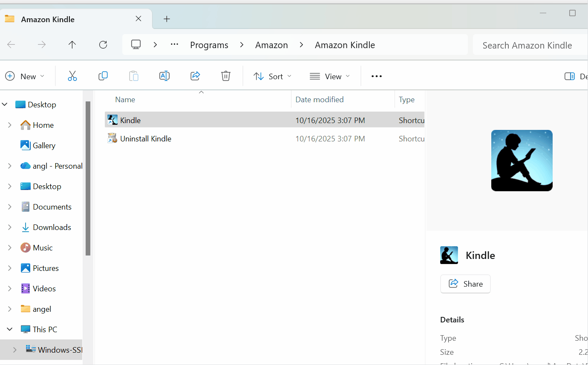Viewport: 588px width, 365px height.
Task: Open the See more ellipsis menu
Action: point(376,76)
